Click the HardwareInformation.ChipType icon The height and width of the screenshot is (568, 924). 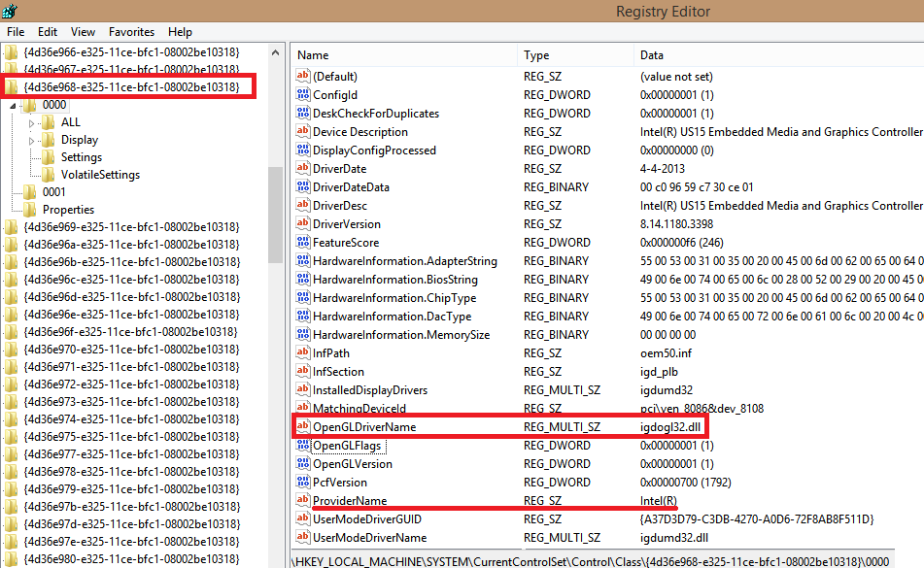303,297
